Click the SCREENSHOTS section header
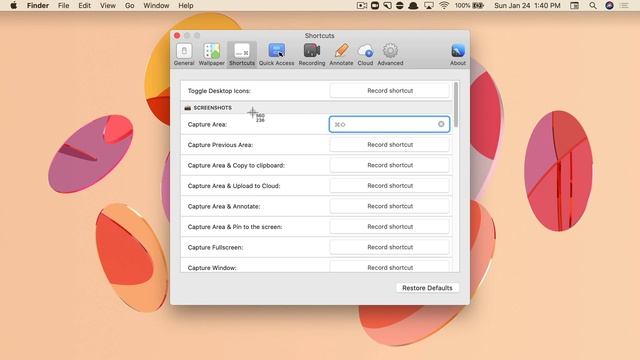 coord(316,108)
